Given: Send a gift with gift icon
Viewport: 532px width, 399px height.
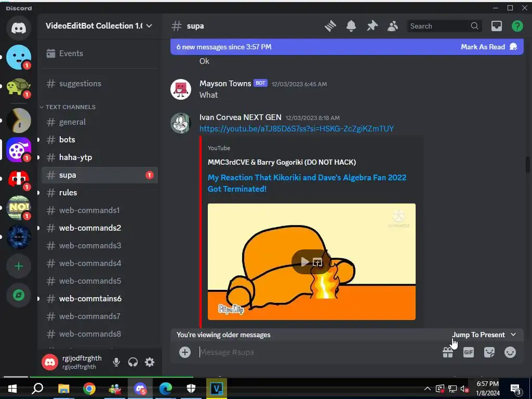Looking at the screenshot, I should coord(447,352).
